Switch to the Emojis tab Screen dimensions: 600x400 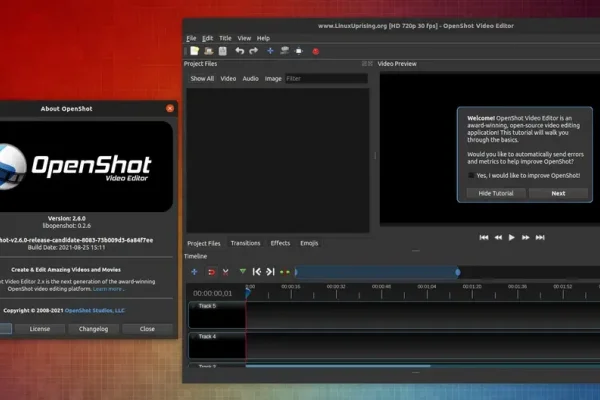309,243
